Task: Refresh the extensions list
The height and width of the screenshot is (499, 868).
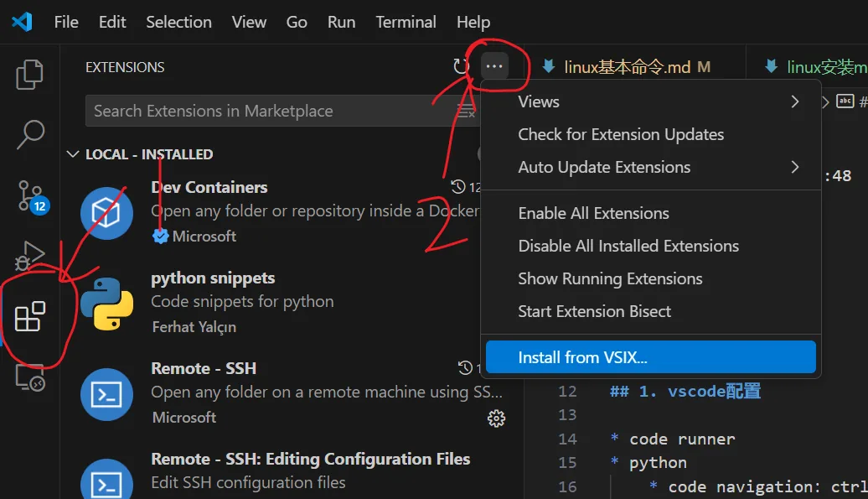Action: (x=461, y=67)
